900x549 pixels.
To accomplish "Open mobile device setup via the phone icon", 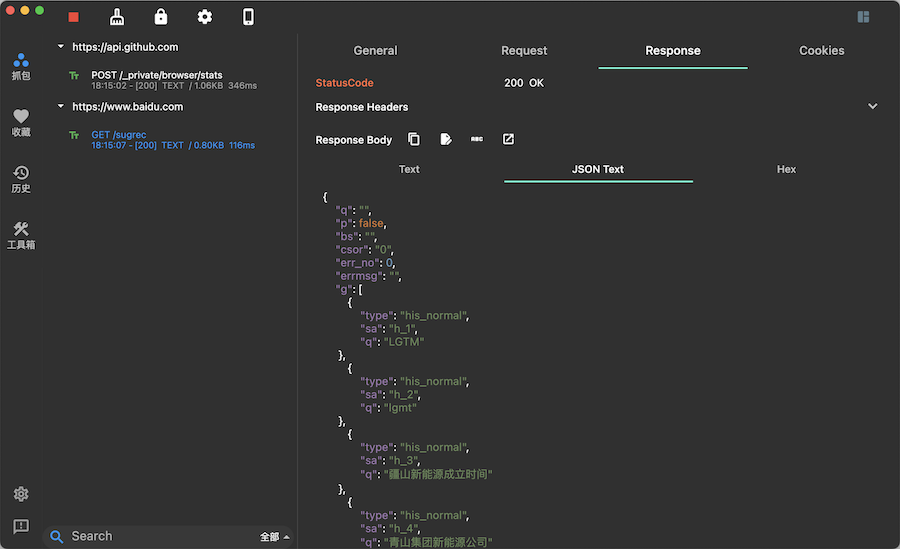I will (248, 17).
